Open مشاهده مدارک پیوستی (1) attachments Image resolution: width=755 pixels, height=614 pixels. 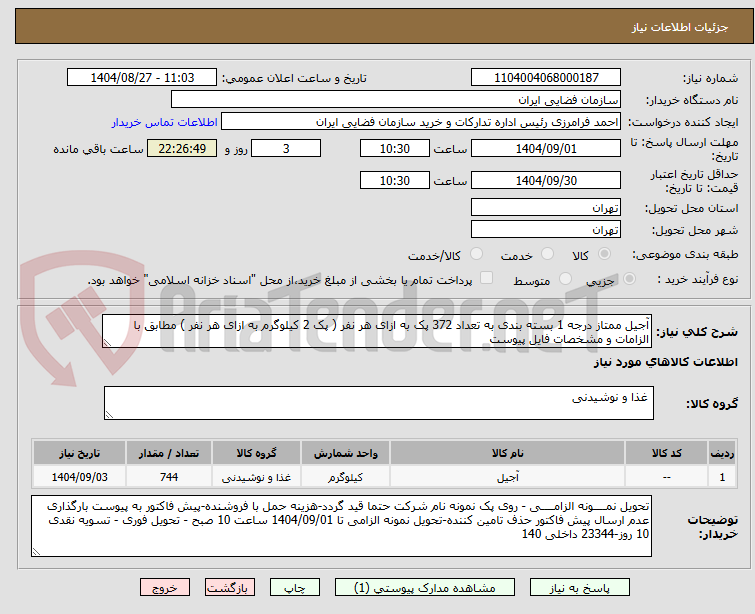point(425,588)
